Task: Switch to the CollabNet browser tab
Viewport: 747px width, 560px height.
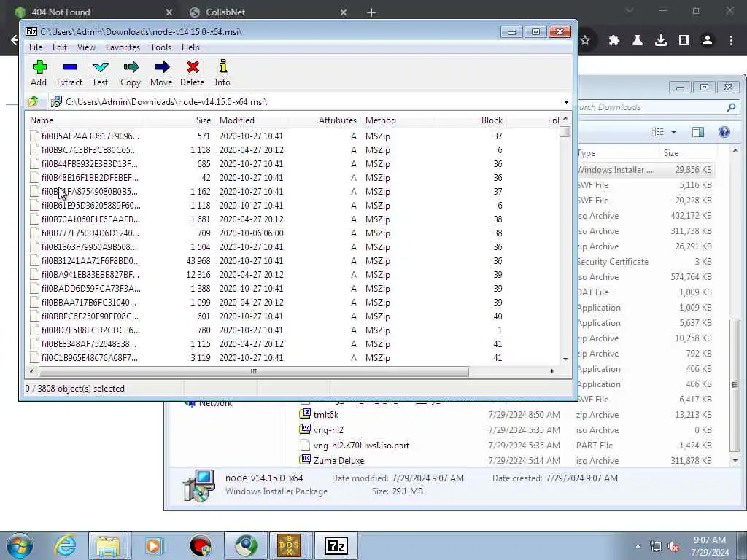Action: [x=267, y=12]
